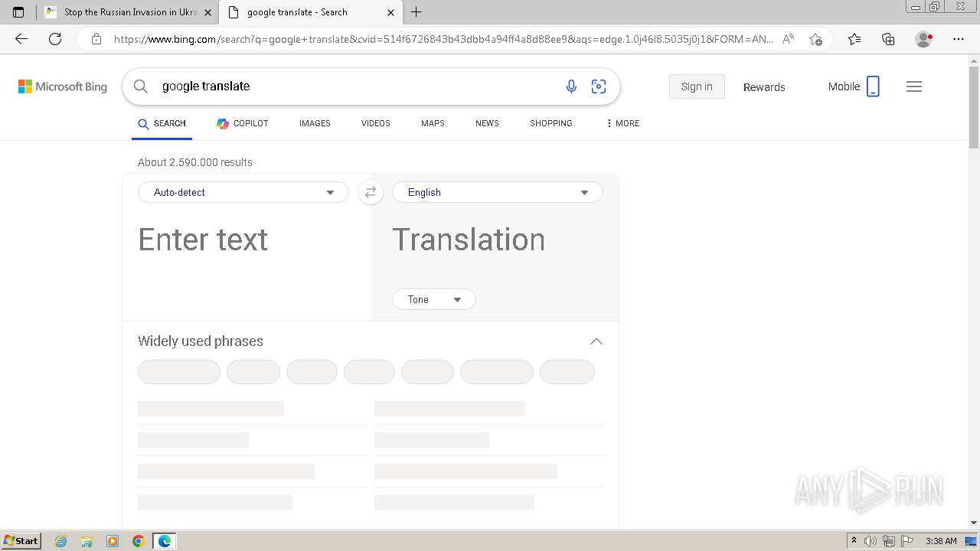The width and height of the screenshot is (980, 551).
Task: Search by voice microphone icon
Action: [571, 86]
